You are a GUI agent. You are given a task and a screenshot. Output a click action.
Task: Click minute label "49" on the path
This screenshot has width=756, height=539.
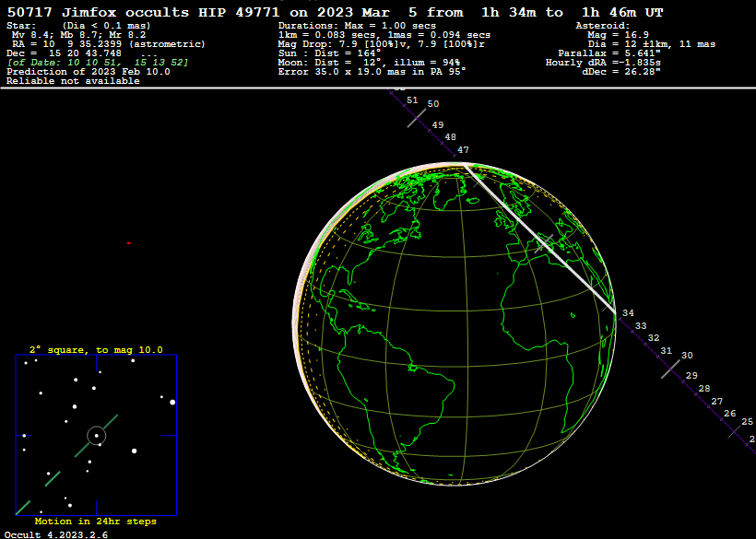438,124
